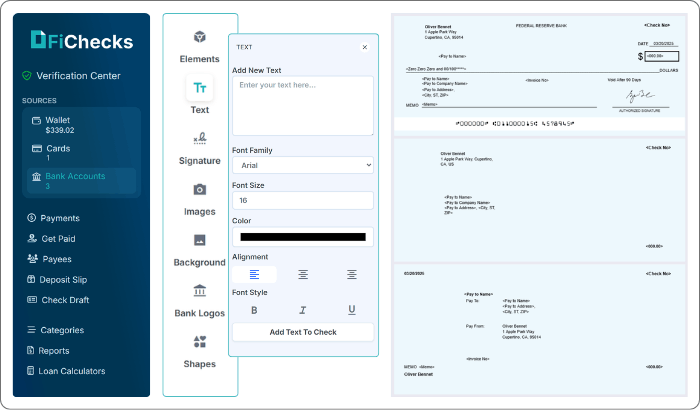Choose the Bank Logos tool
This screenshot has width=700, height=410.
click(199, 291)
